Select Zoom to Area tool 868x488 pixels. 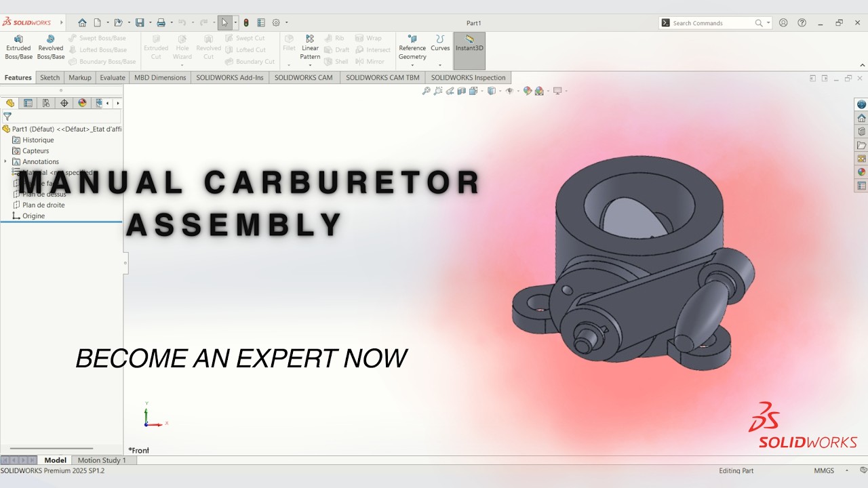[438, 91]
